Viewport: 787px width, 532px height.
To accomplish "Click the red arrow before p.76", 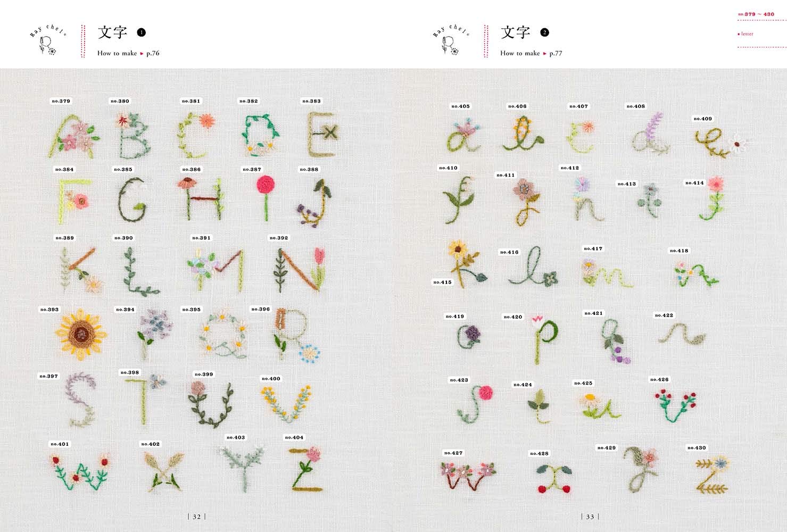I will [x=142, y=53].
